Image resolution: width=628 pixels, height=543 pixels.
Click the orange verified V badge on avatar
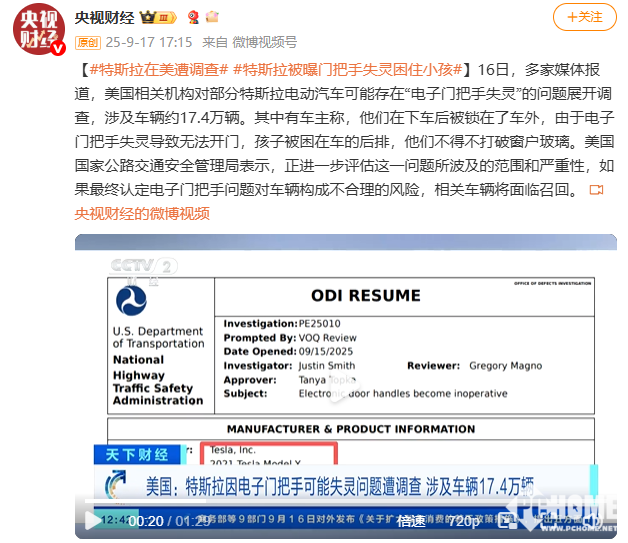point(58,47)
